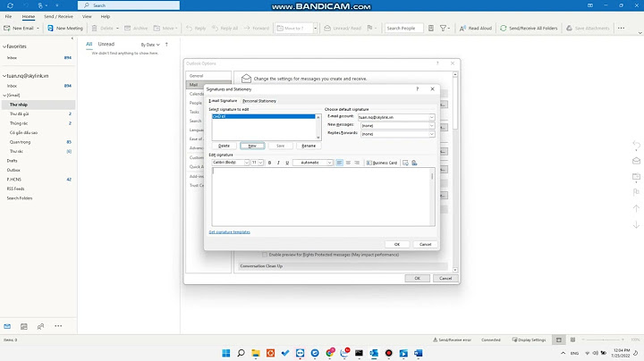Collapse the tuan.nq@skylink.vn account tree
644x361 pixels.
click(4, 76)
